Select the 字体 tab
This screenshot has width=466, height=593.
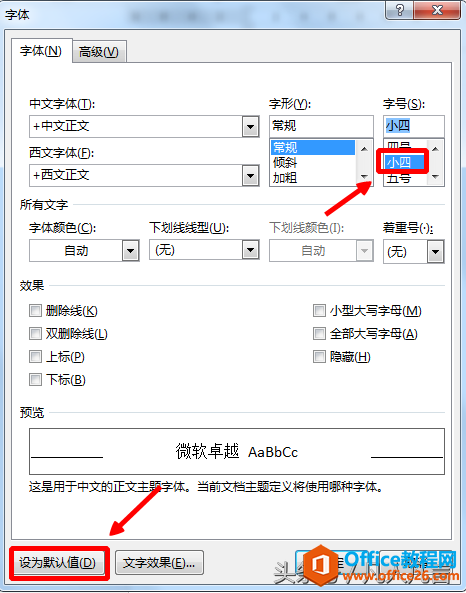pyautogui.click(x=41, y=51)
